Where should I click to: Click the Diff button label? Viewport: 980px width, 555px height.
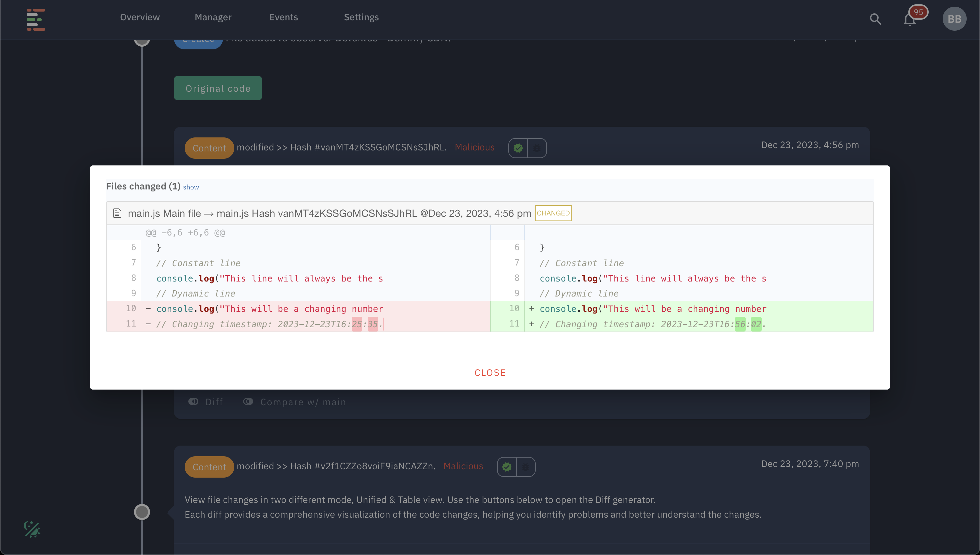tap(214, 402)
